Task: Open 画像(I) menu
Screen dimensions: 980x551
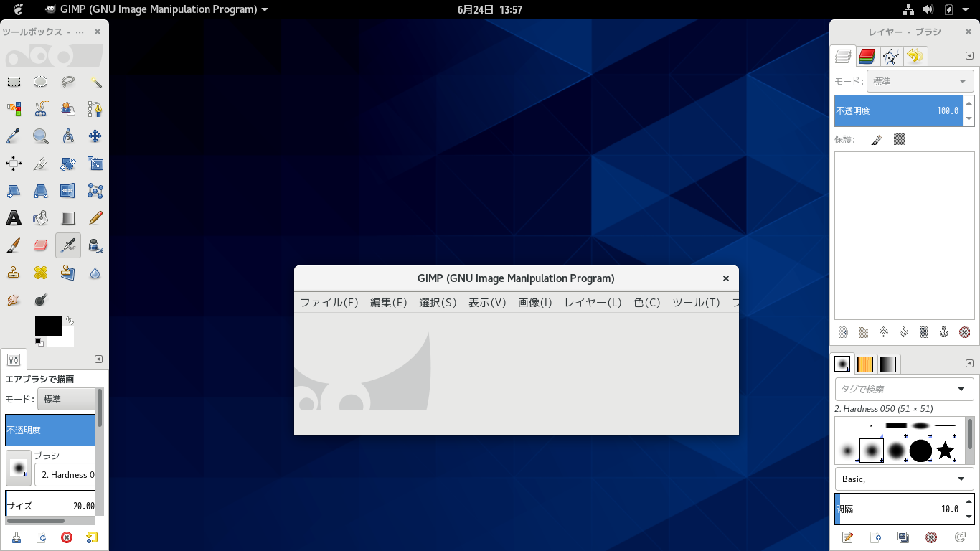Action: [535, 303]
